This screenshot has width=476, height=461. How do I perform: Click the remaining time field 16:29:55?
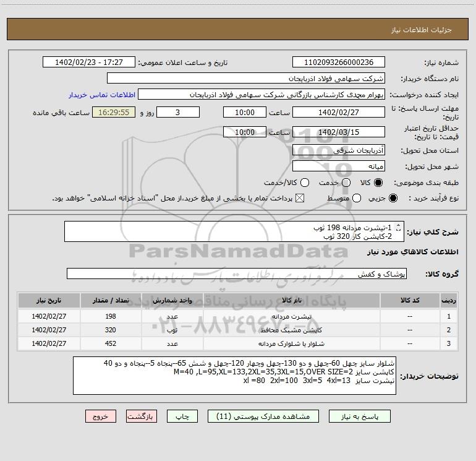tap(114, 112)
